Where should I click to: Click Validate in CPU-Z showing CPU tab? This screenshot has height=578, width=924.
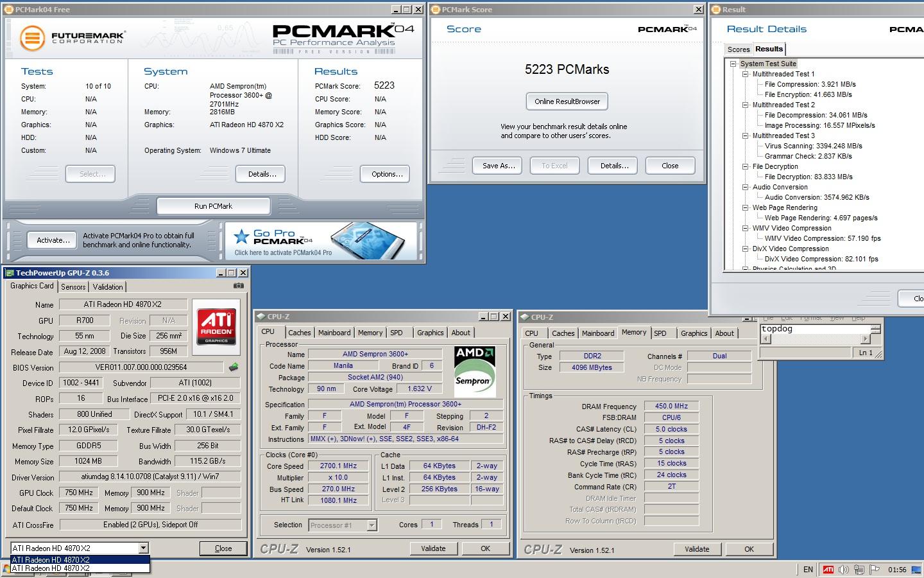click(x=433, y=548)
